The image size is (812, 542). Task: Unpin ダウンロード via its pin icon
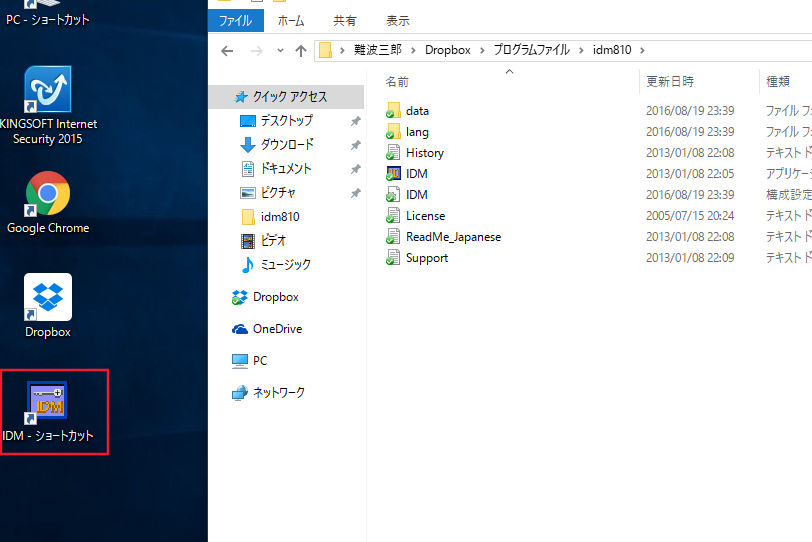click(x=355, y=145)
